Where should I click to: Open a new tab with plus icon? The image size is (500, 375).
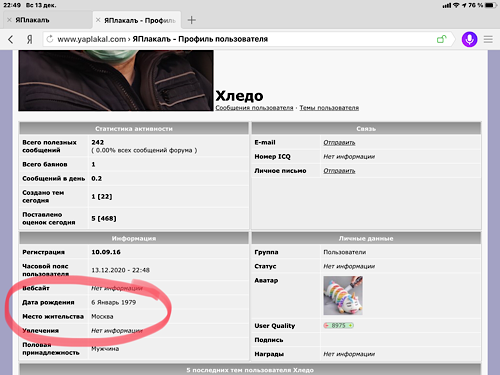pos(192,20)
